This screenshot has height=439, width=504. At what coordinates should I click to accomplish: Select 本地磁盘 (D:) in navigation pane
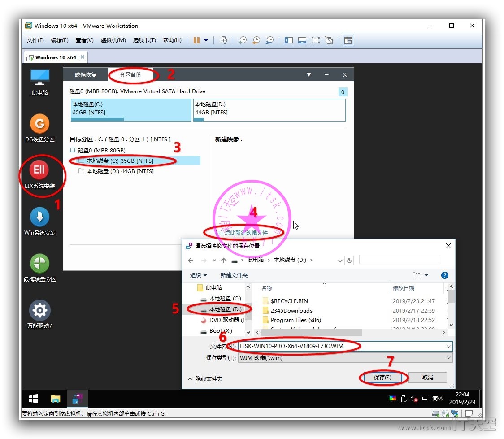(221, 309)
